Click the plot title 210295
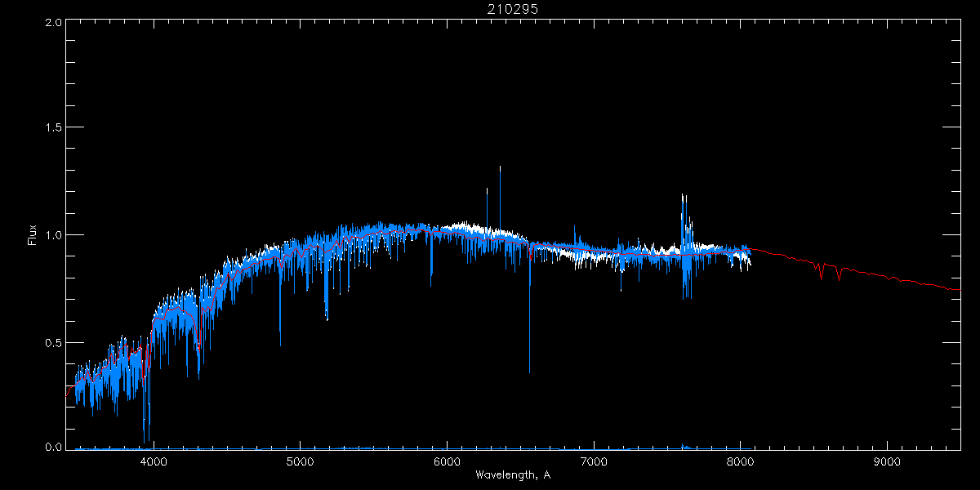The image size is (980, 490). [513, 8]
